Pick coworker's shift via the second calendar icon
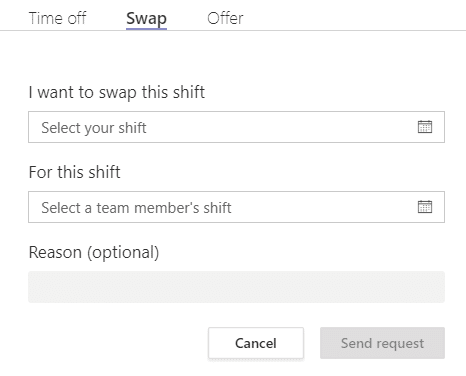 click(x=425, y=207)
